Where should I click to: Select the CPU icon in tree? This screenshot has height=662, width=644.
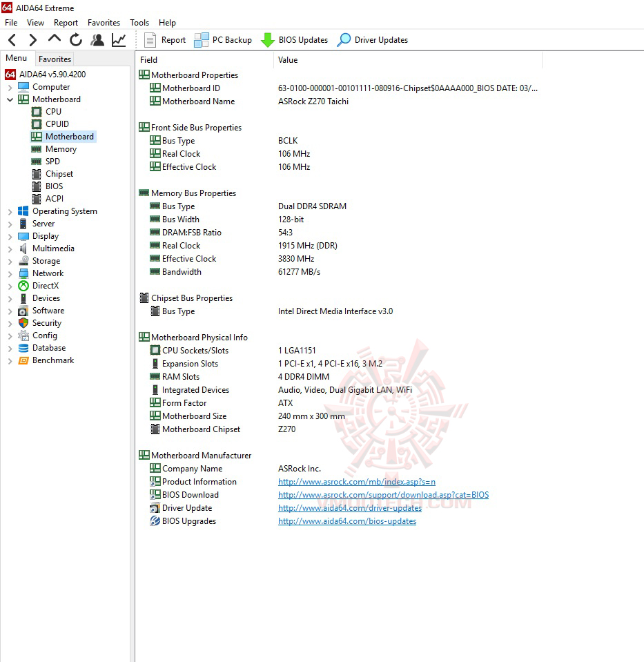(37, 112)
